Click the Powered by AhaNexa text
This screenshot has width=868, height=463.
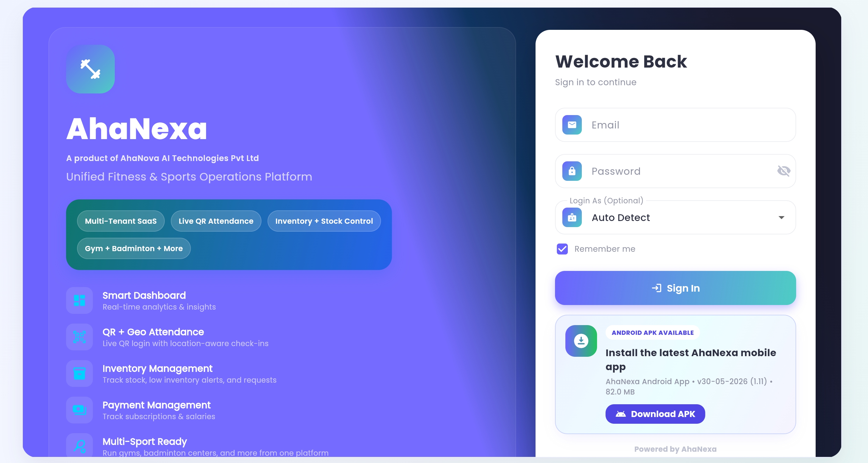tap(675, 449)
